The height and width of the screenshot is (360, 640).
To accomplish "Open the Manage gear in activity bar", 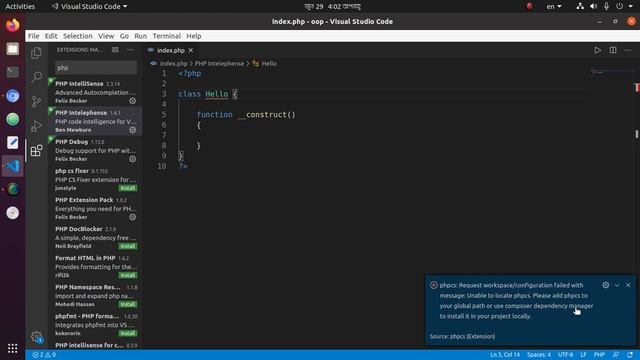I will point(36,337).
